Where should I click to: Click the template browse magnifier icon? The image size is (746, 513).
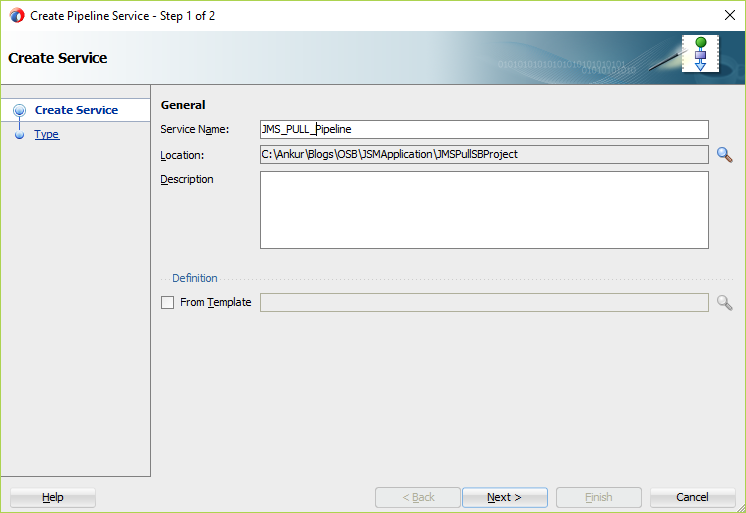(725, 303)
